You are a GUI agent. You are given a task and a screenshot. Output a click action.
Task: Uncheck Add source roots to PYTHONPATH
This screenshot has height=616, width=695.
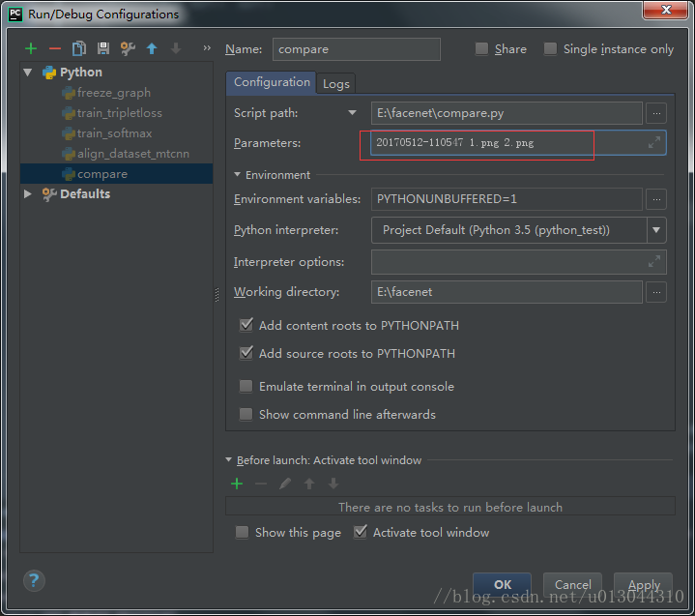[246, 353]
